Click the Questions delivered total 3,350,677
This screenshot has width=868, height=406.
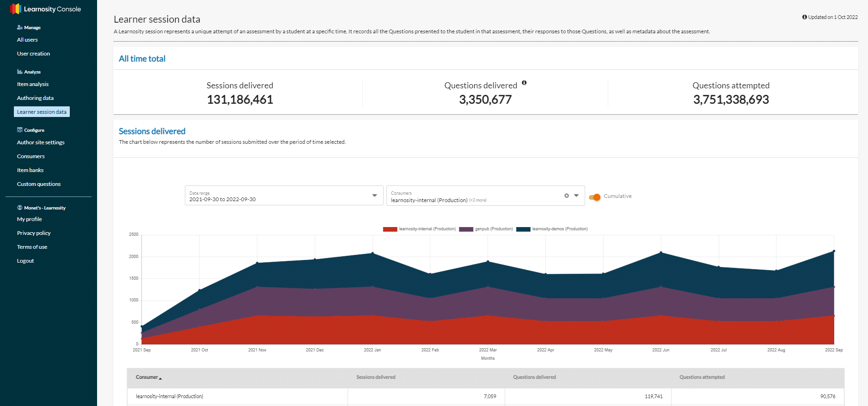(x=485, y=99)
